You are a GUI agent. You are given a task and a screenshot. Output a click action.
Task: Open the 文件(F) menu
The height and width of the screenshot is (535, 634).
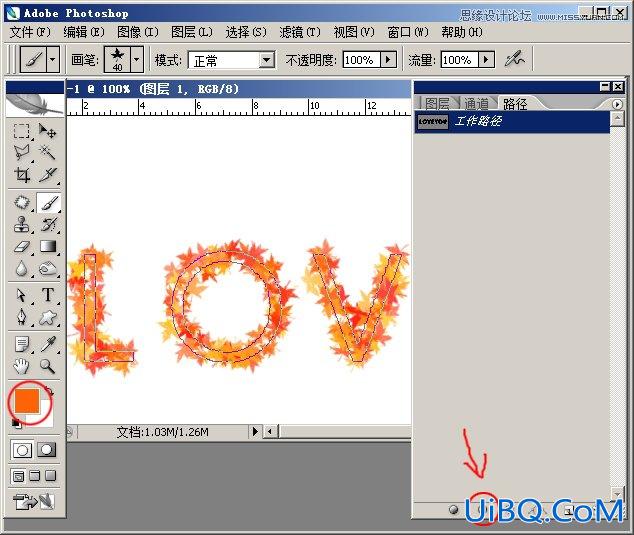30,32
